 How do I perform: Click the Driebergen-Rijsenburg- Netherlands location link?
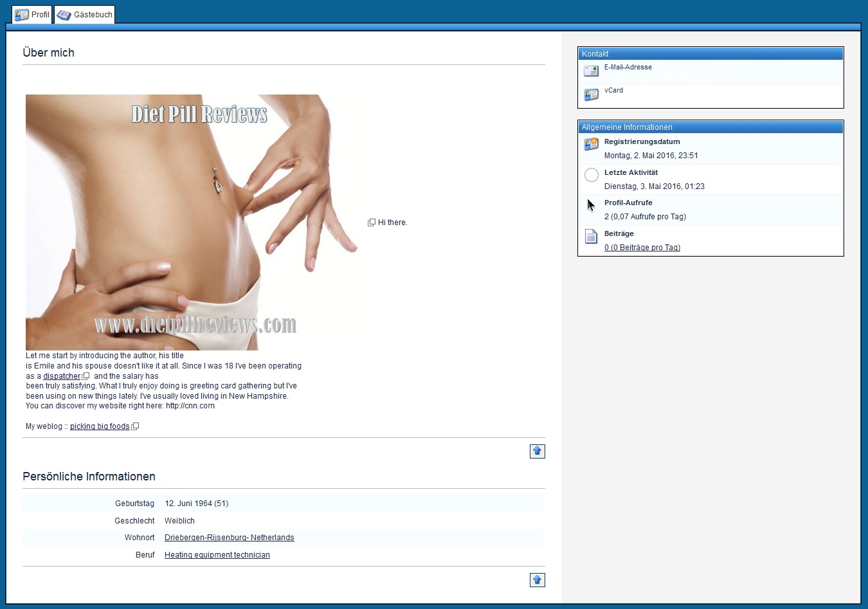[229, 538]
